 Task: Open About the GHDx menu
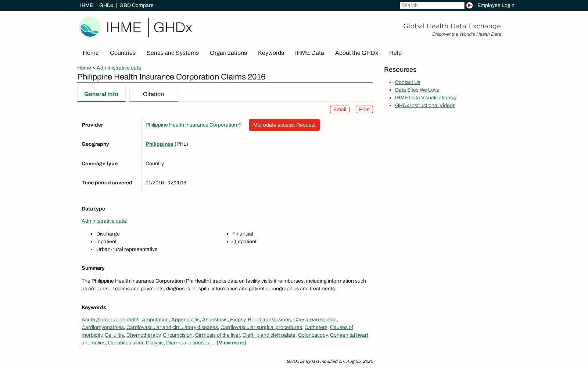(356, 53)
